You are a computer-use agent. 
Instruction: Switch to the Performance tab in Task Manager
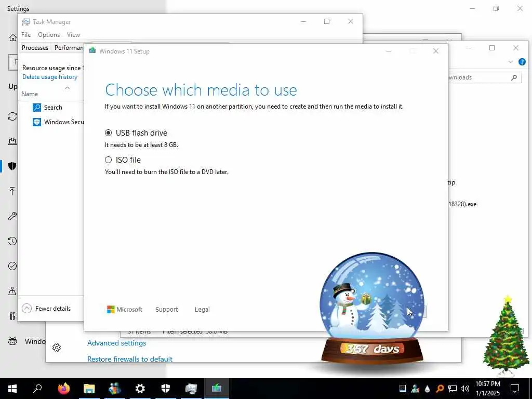[69, 48]
